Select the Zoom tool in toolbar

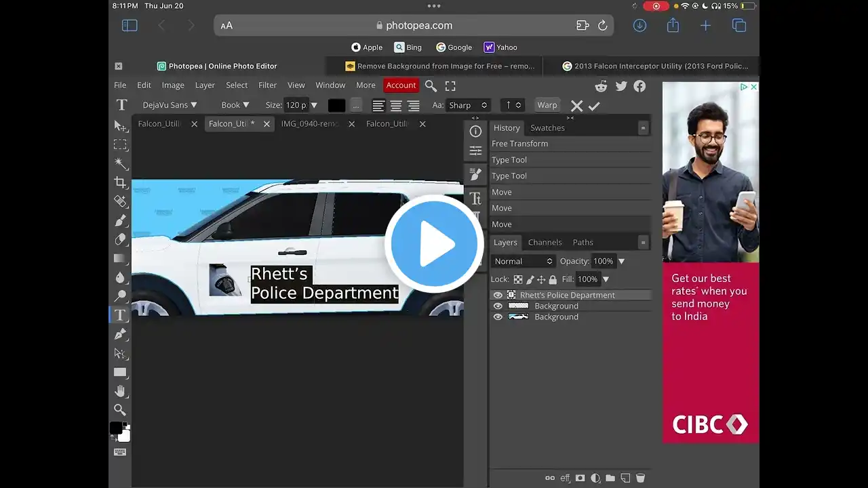(121, 409)
